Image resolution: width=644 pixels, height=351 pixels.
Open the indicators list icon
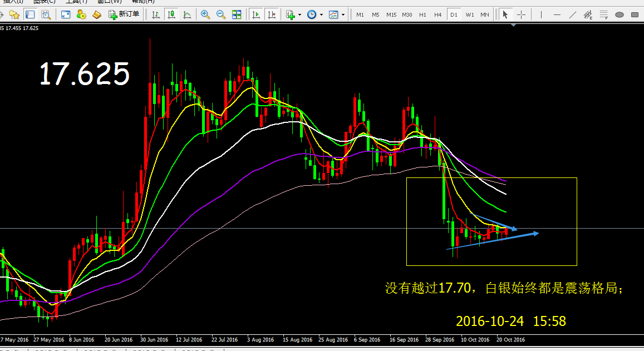point(291,15)
